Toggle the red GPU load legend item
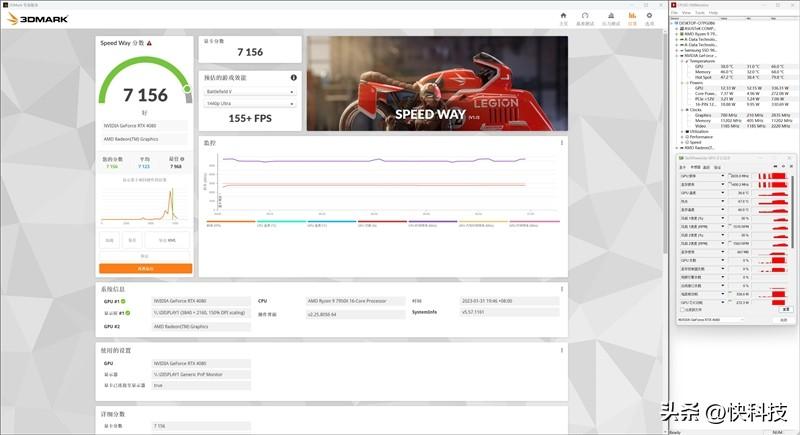 [382, 223]
